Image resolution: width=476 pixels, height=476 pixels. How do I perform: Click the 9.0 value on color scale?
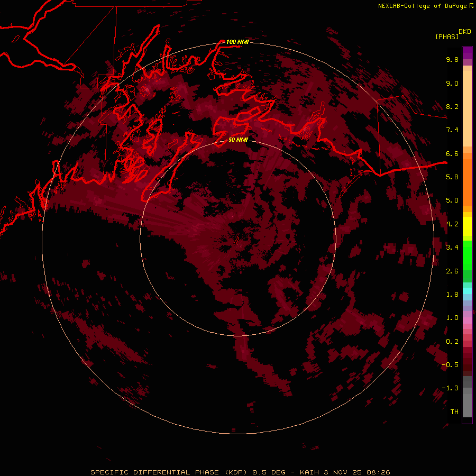click(x=452, y=83)
